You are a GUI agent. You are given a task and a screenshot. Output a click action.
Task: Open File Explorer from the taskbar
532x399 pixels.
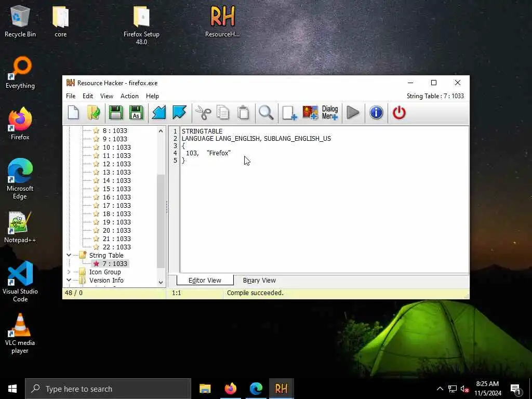pos(205,389)
